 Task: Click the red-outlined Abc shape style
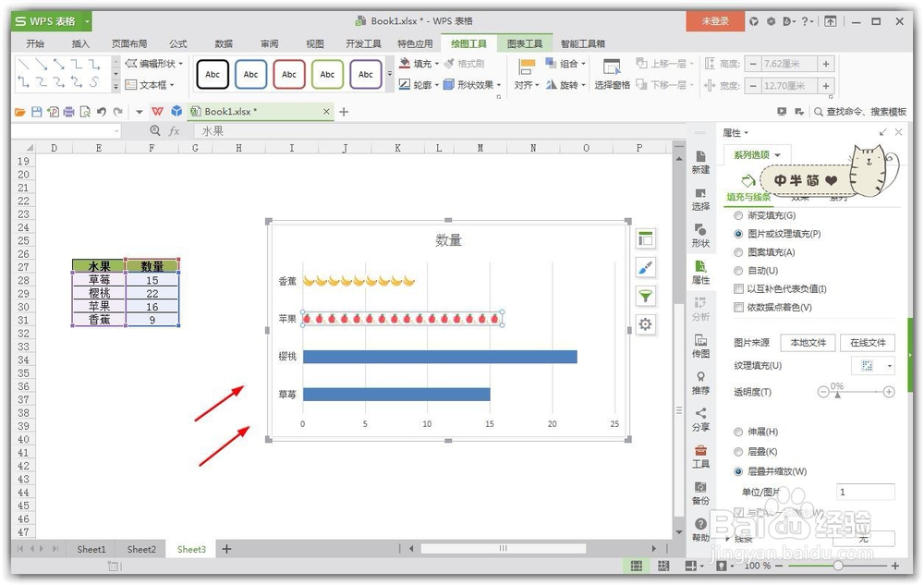point(288,74)
